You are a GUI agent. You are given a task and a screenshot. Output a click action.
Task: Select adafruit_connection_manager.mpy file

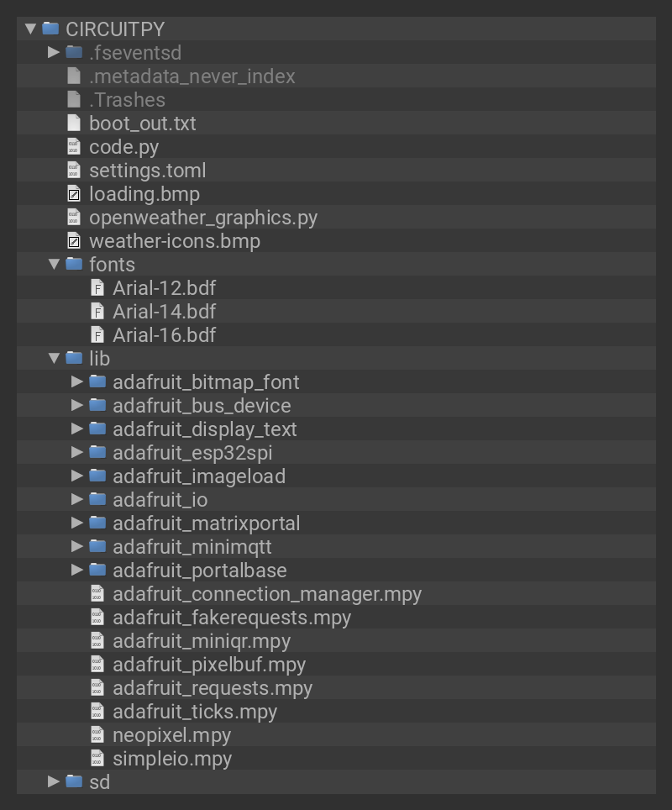click(266, 594)
